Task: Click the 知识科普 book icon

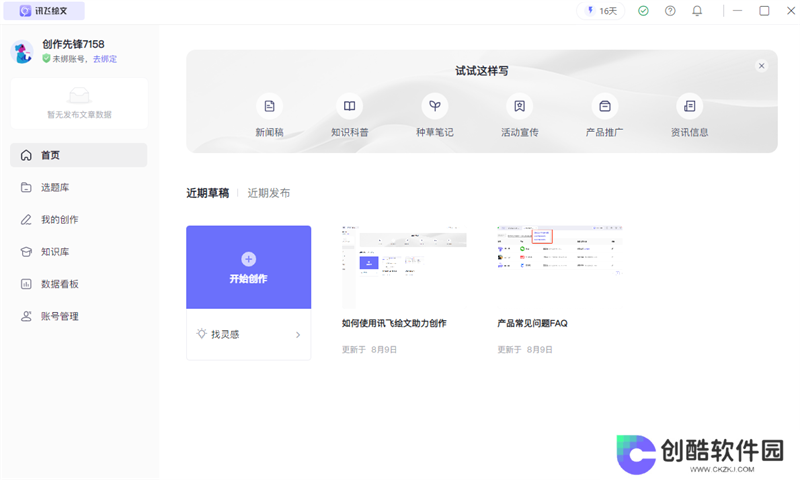Action: [x=349, y=106]
